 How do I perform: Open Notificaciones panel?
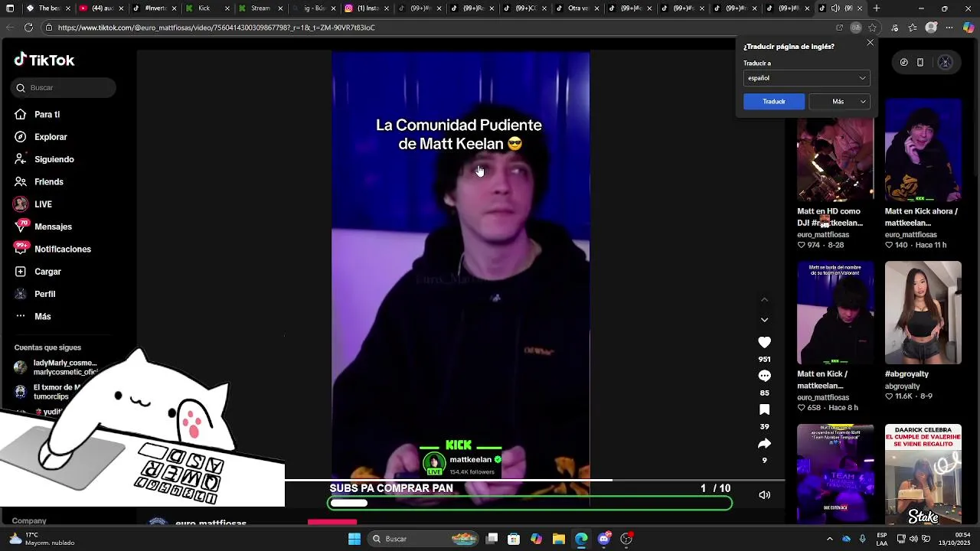coord(62,249)
